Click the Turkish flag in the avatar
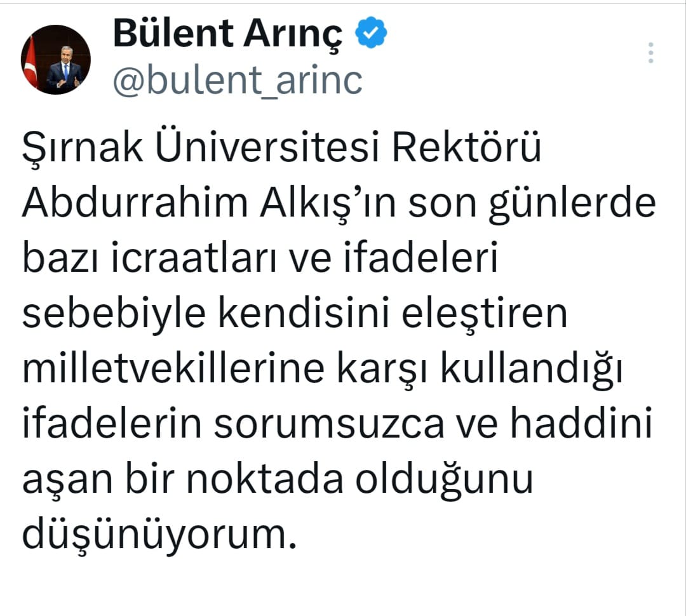This screenshot has width=686, height=616. point(30,61)
